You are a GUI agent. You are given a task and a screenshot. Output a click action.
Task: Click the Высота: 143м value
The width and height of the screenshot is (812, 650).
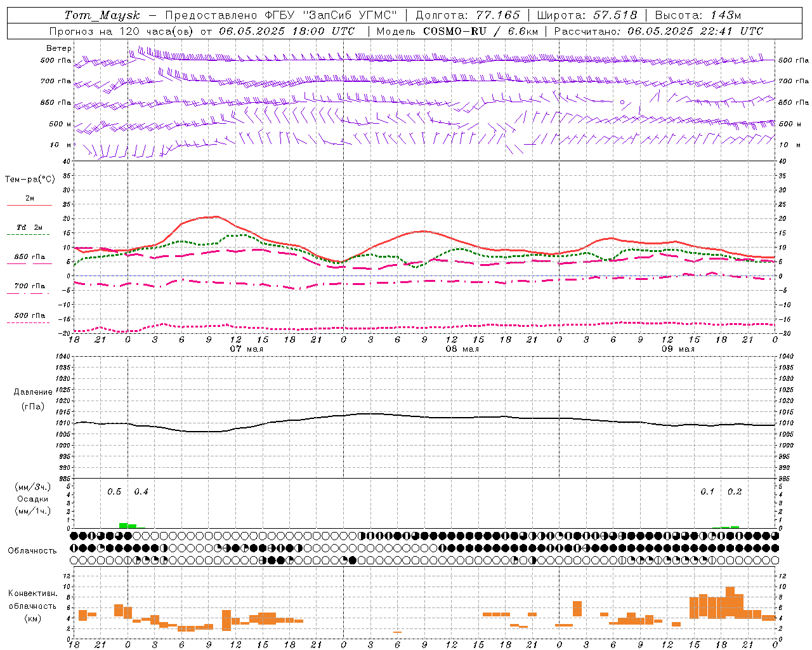pyautogui.click(x=698, y=15)
